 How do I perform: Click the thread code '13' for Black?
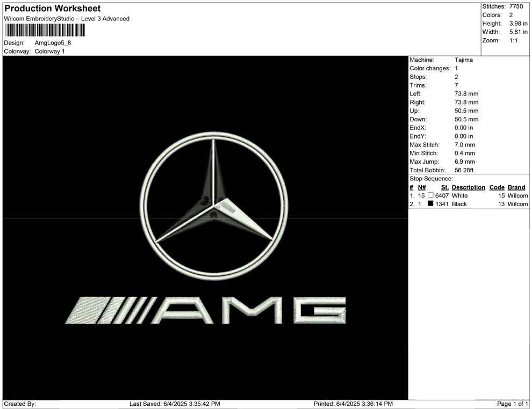click(501, 204)
